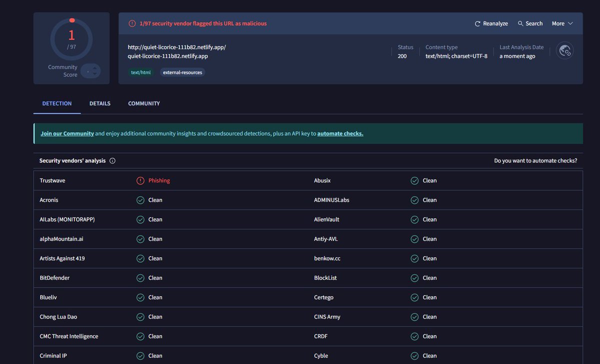Click the Clean checkmark for CMC Threat Intelligence
Image resolution: width=600 pixels, height=364 pixels.
pos(140,336)
